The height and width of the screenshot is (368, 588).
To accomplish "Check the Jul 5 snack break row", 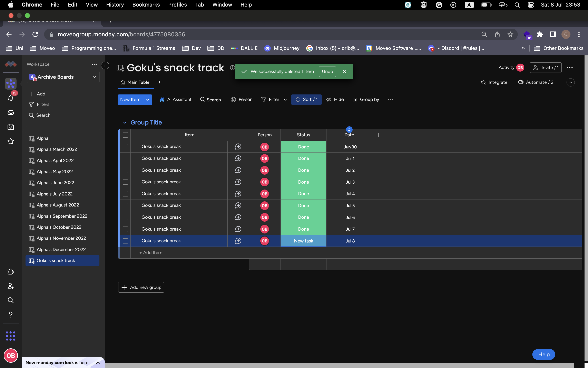I will (x=125, y=206).
